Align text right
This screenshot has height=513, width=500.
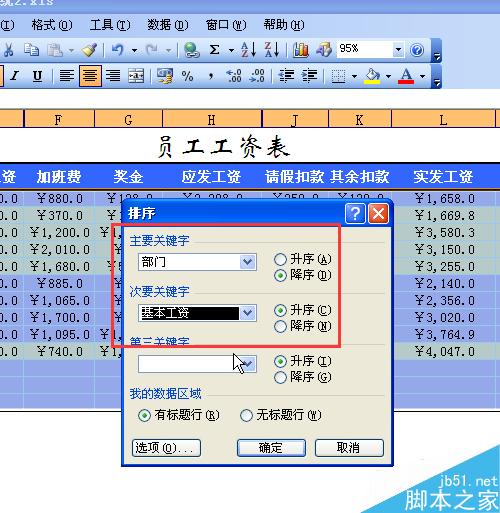click(x=113, y=76)
